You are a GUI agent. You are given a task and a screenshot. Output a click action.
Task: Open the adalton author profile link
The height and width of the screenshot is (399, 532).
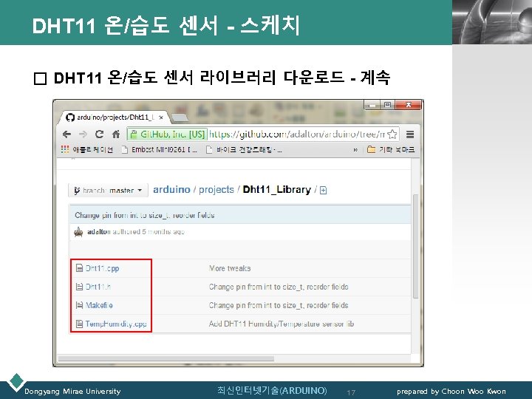(x=99, y=232)
